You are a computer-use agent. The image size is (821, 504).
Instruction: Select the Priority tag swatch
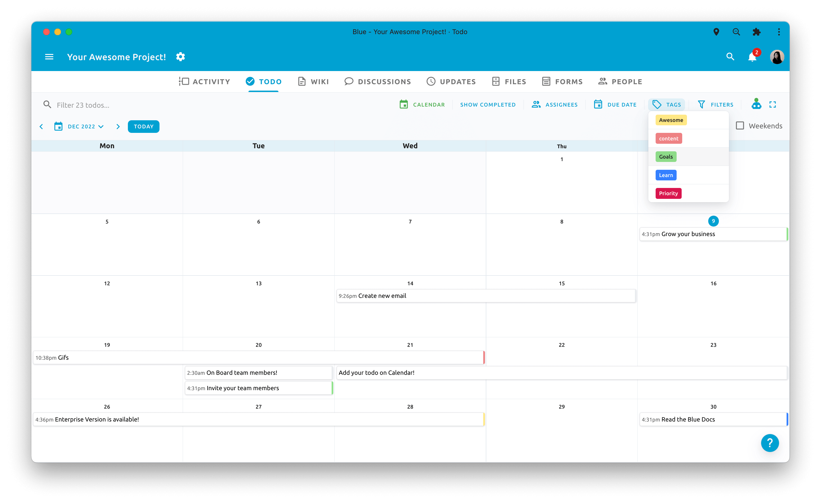[x=668, y=193]
